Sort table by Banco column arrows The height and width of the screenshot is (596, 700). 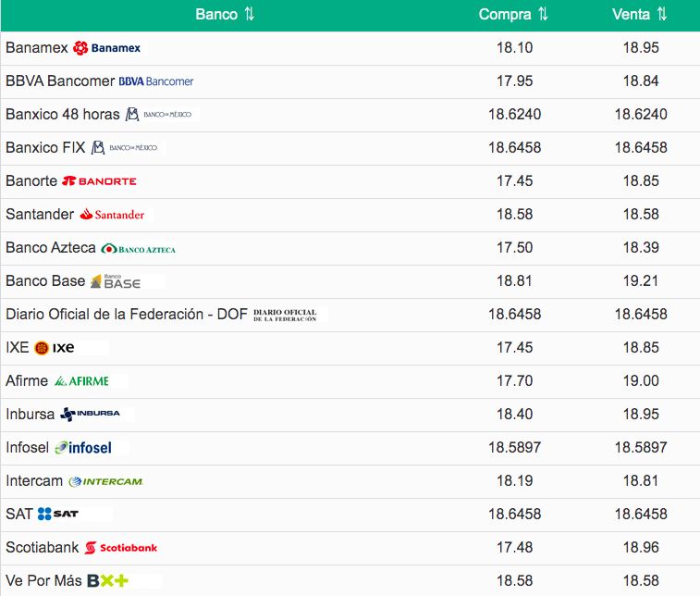(250, 14)
